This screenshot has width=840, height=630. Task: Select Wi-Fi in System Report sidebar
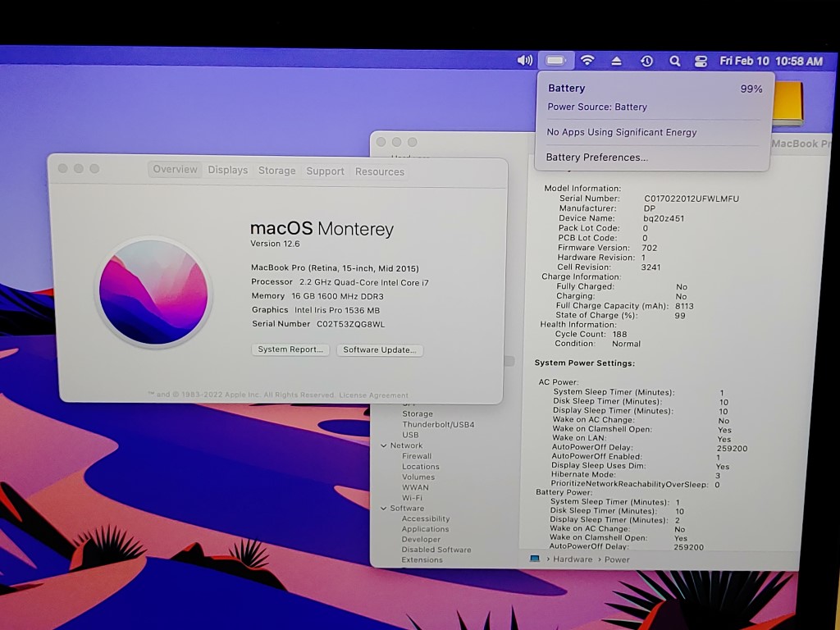click(412, 498)
